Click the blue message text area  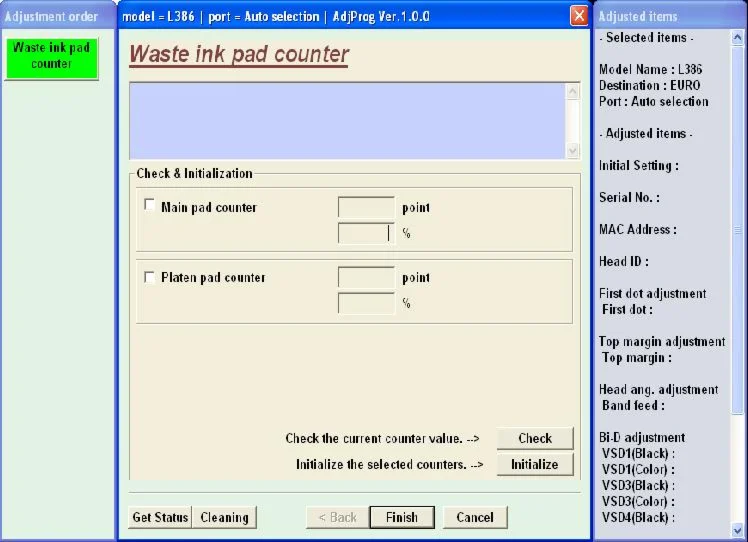347,121
